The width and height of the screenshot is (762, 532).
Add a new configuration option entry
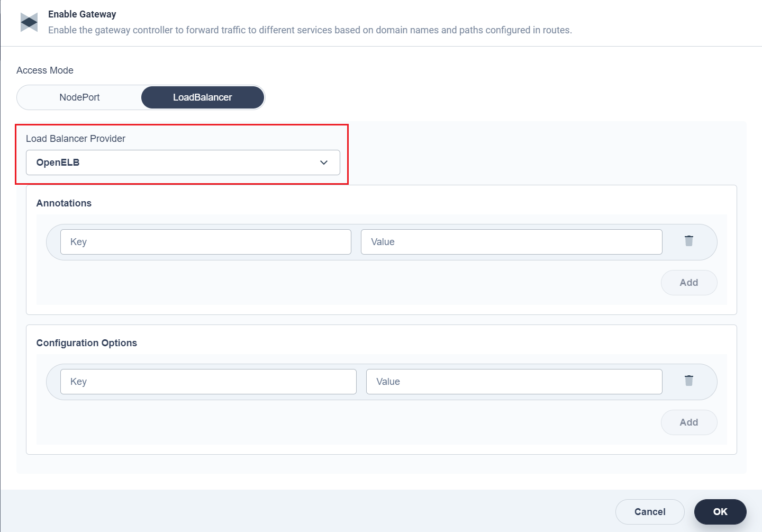pos(688,422)
